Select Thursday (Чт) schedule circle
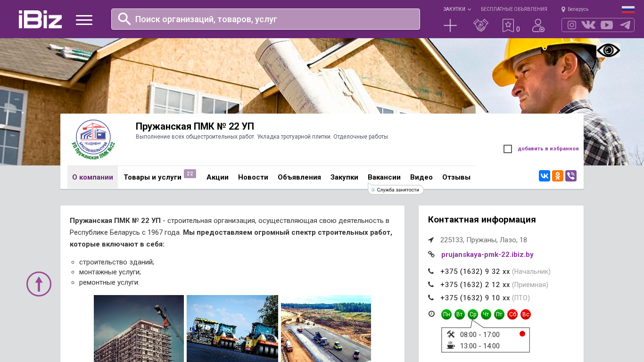Screen dimensions: 644x362 click(486, 314)
